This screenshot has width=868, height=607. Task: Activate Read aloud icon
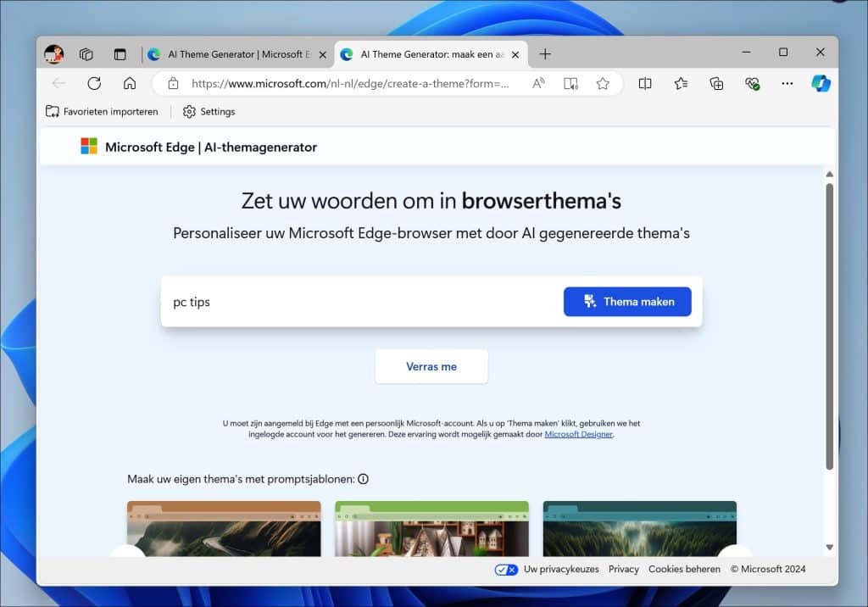(538, 84)
